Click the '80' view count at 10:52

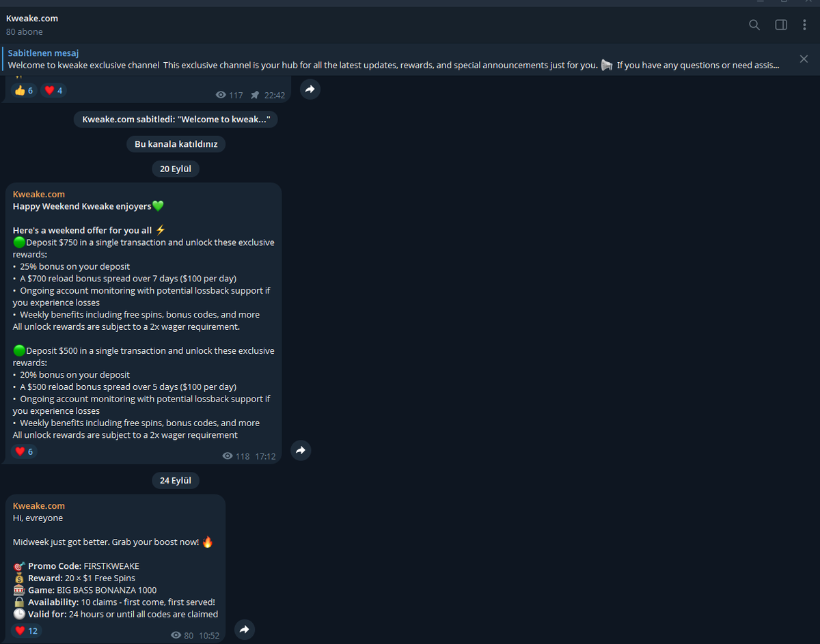pos(182,636)
